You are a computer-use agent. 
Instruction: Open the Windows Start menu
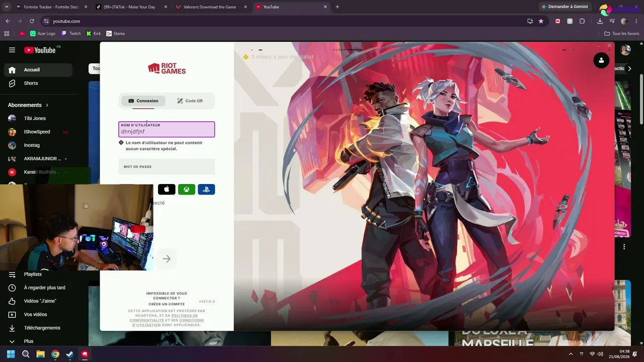point(11,354)
